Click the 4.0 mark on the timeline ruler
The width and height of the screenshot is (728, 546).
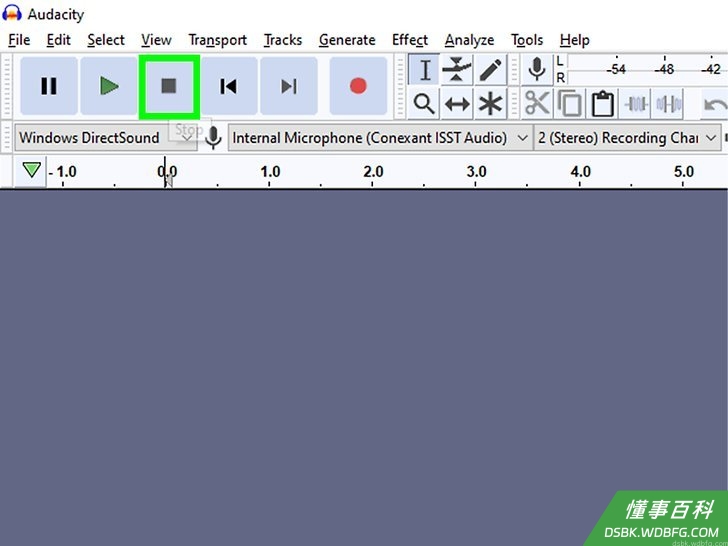pos(580,172)
